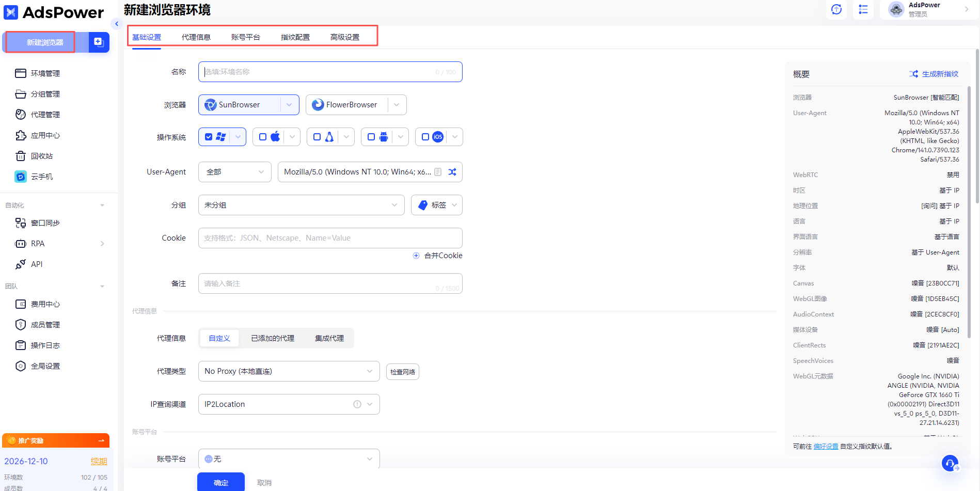Expand the 分组 未分组 dropdown
The width and height of the screenshot is (980, 491).
pyautogui.click(x=301, y=205)
